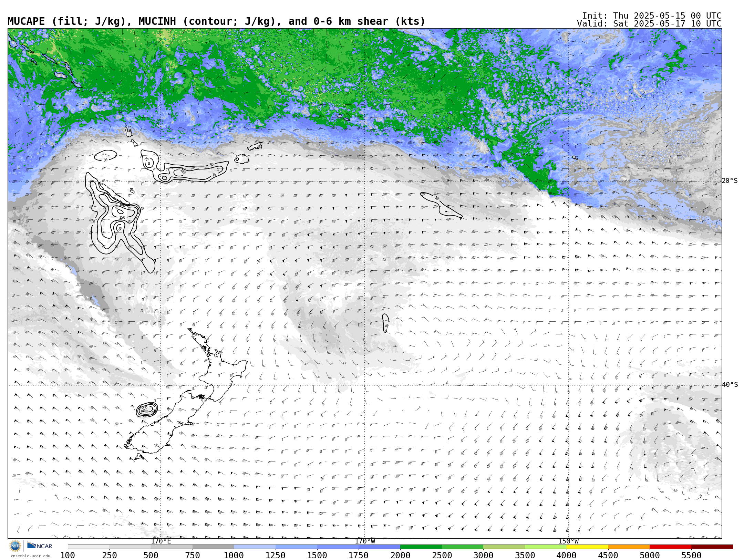Click the colorbar label 1750

coord(359,555)
